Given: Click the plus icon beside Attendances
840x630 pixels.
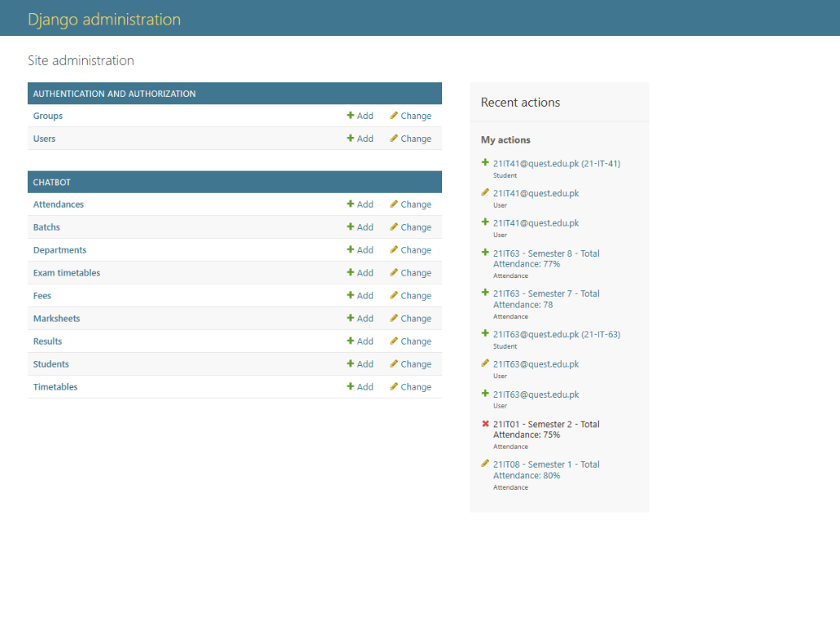Looking at the screenshot, I should [351, 204].
